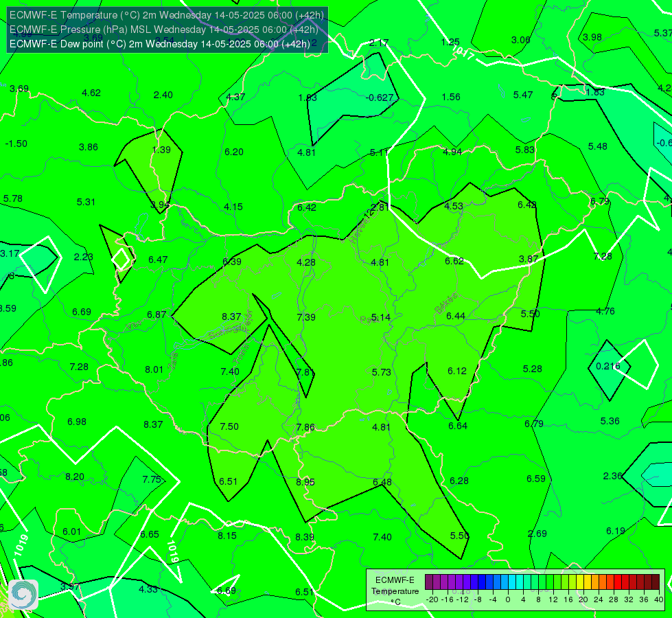Viewport: 672px width, 618px height.
Task: Click the grid value 5.14
Action: tap(380, 317)
